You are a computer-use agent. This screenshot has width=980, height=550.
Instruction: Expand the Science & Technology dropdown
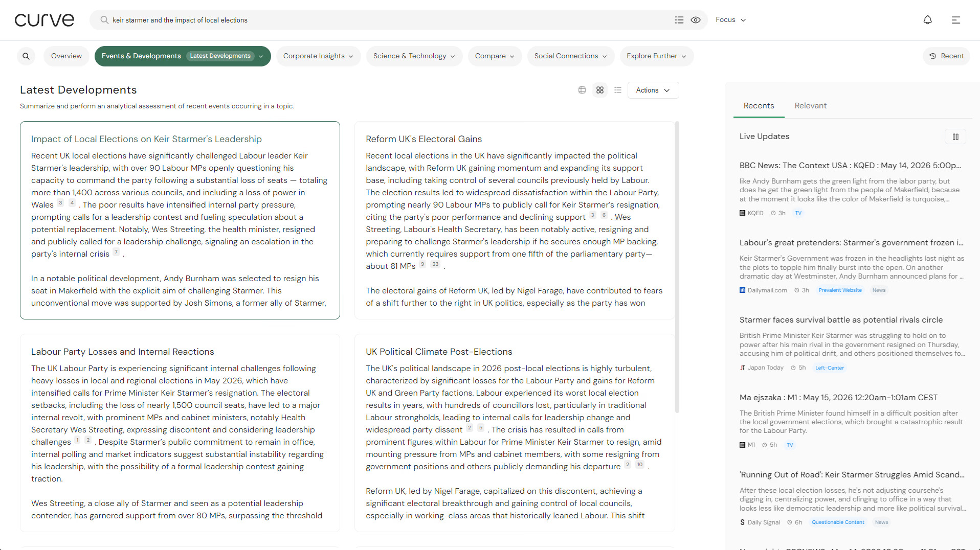point(414,56)
